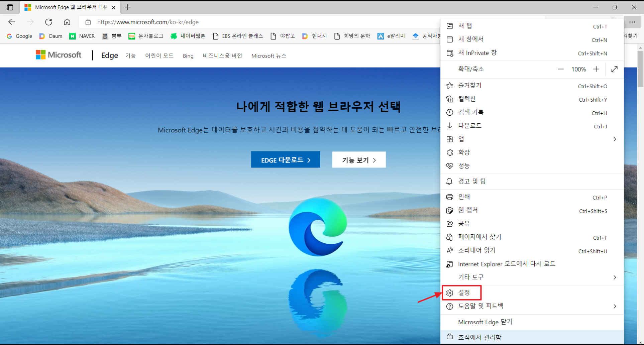This screenshot has height=345, width=644.
Task: Select 새 탭 menu item
Action: (532, 26)
